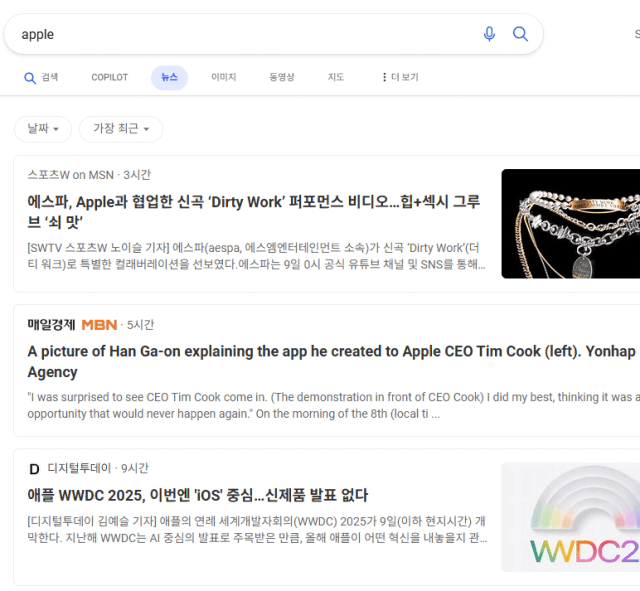Click the snippet starting with [SWTV 스포츠W 노이슬 기자]
The height and width of the screenshot is (591, 640).
click(x=256, y=256)
